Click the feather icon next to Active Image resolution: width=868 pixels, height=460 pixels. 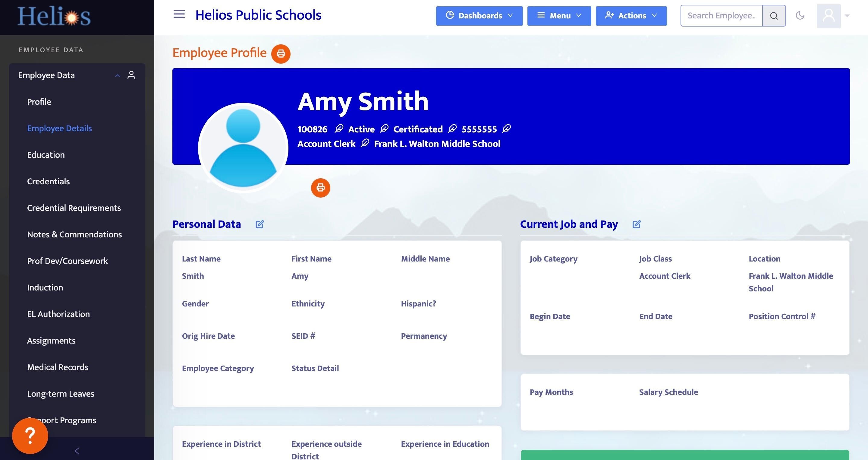[x=384, y=128]
